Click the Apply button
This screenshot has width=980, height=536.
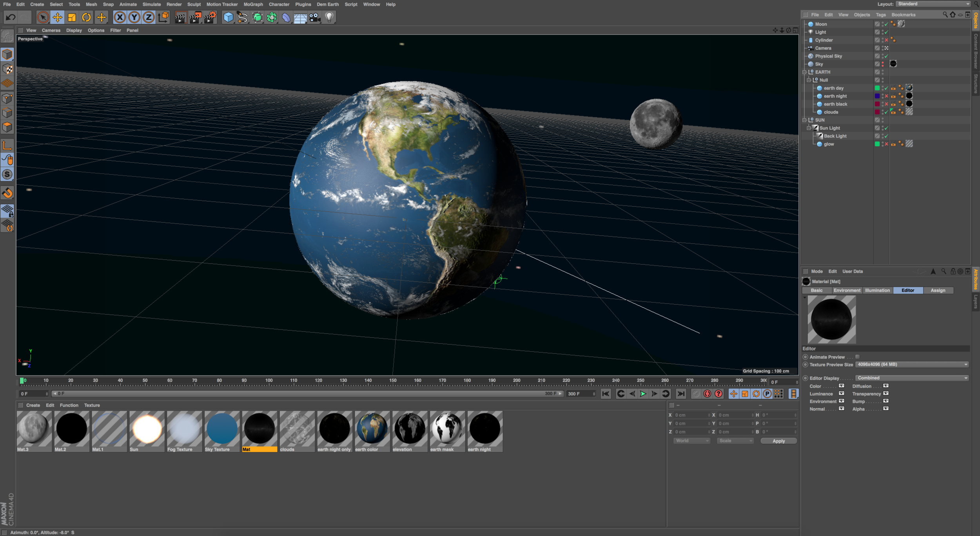click(x=778, y=441)
